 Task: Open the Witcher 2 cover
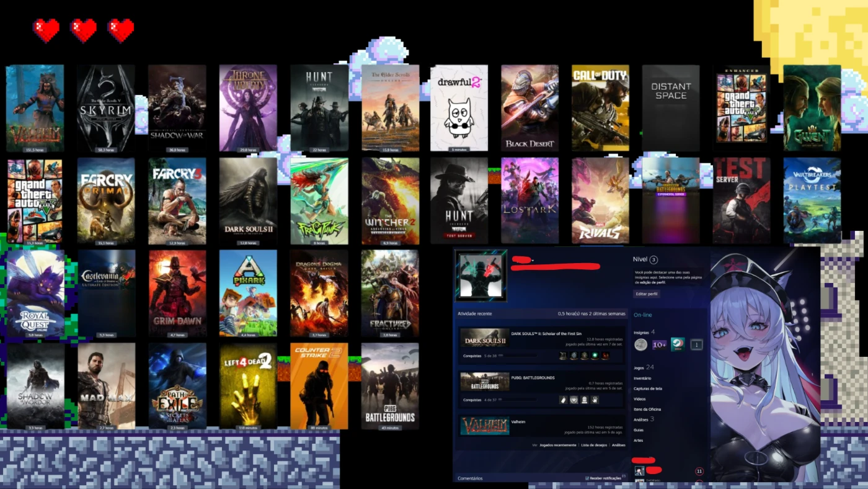tap(391, 200)
